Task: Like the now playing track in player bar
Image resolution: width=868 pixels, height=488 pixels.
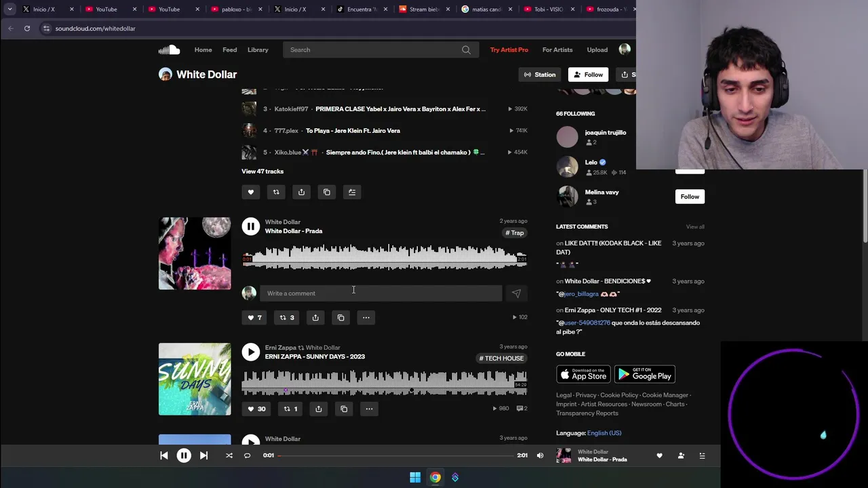Action: pyautogui.click(x=659, y=455)
